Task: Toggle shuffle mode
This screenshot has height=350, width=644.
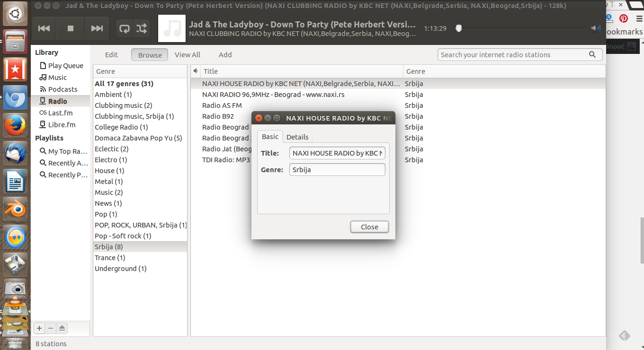Action: pyautogui.click(x=142, y=28)
